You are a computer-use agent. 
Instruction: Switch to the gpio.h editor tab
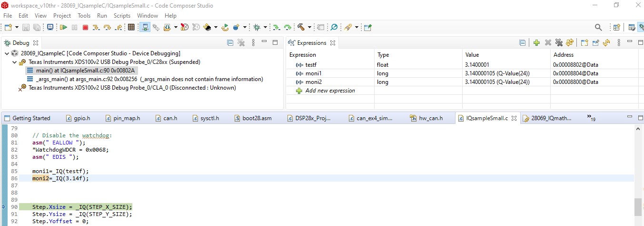pyautogui.click(x=77, y=118)
